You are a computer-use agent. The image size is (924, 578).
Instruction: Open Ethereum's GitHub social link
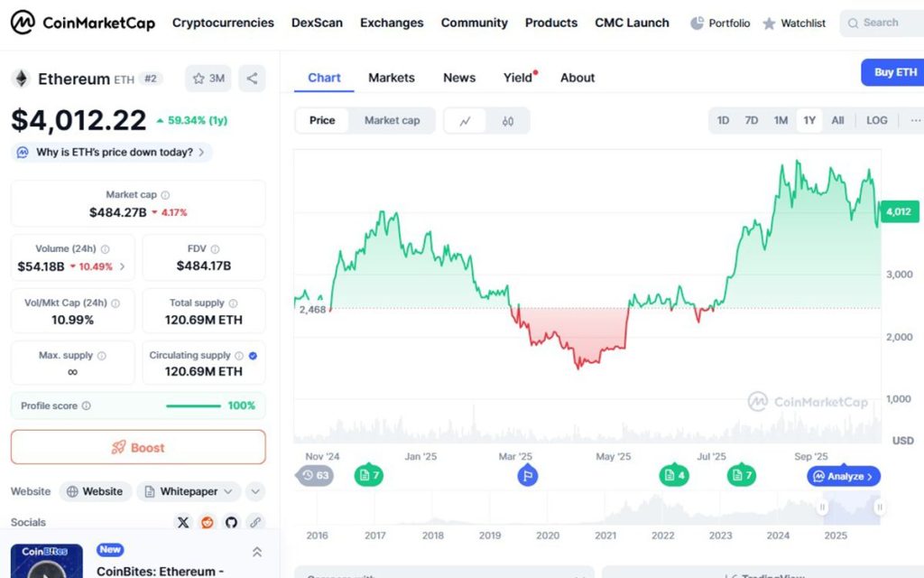231,523
